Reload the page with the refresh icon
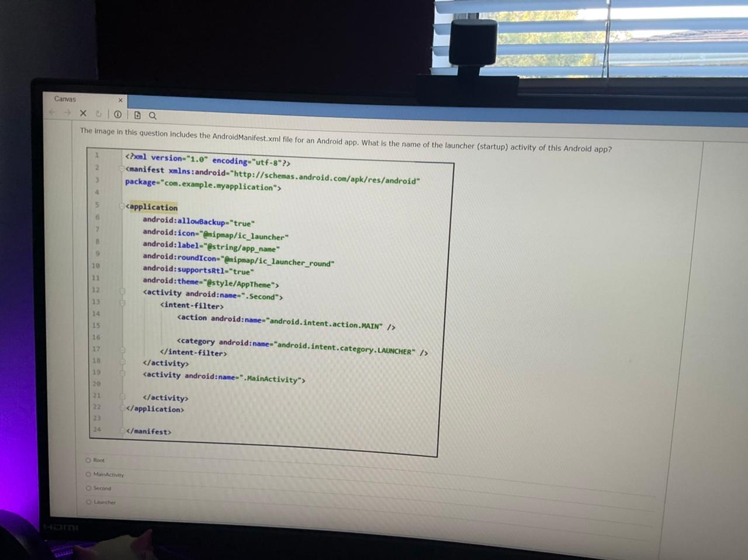The image size is (748, 560). point(98,113)
